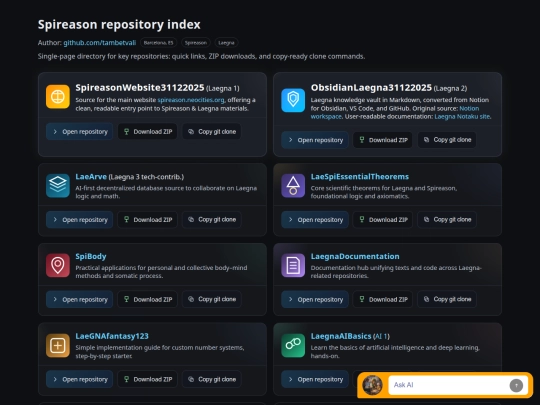
Task: Download ZIP of LaegnaDocumentation
Action: click(383, 300)
